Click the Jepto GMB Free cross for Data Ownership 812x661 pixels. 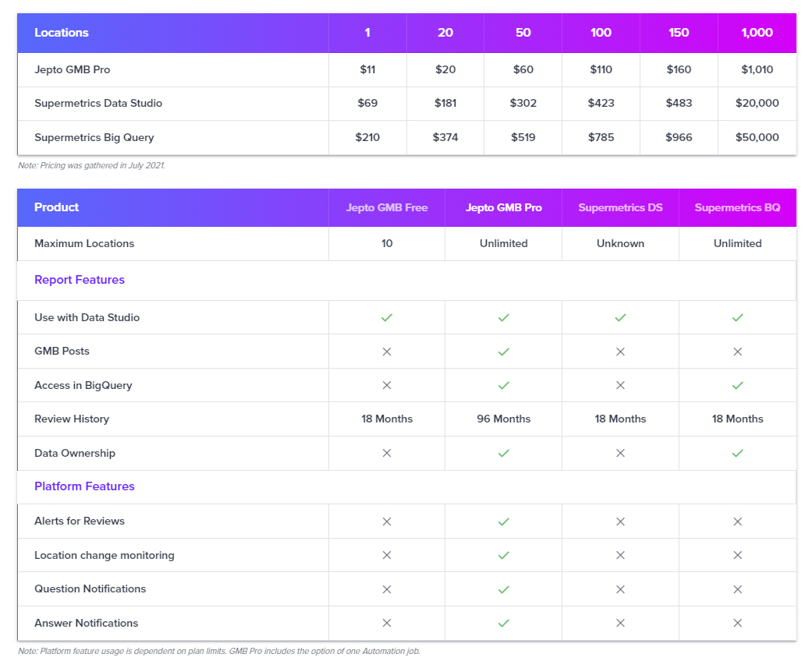click(387, 453)
